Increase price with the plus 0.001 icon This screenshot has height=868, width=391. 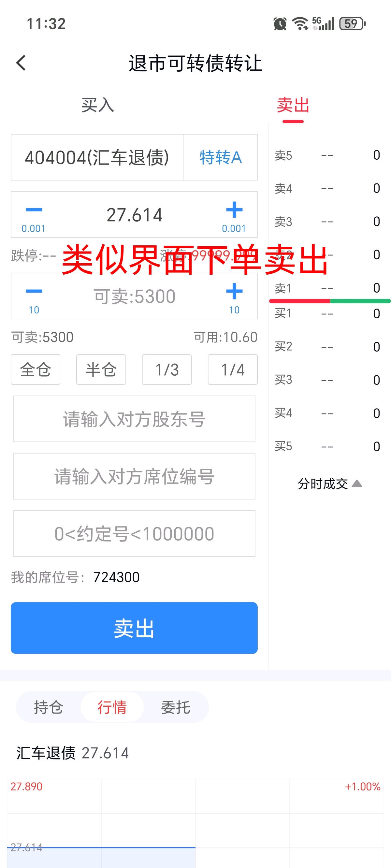[x=234, y=210]
